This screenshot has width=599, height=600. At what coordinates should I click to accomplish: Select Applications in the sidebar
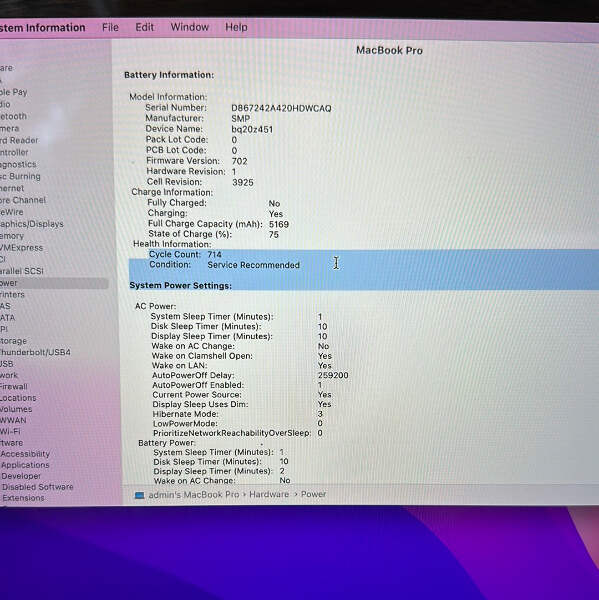pyautogui.click(x=25, y=465)
